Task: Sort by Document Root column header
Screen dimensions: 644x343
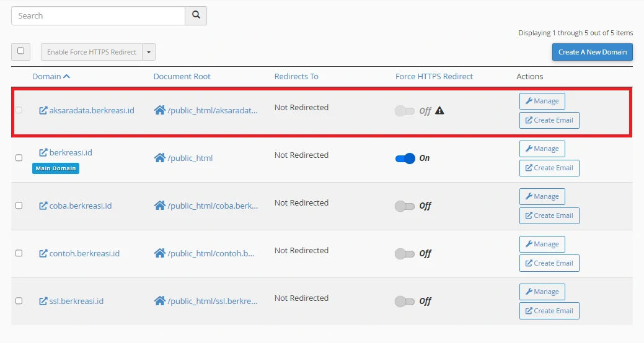Action: point(182,76)
